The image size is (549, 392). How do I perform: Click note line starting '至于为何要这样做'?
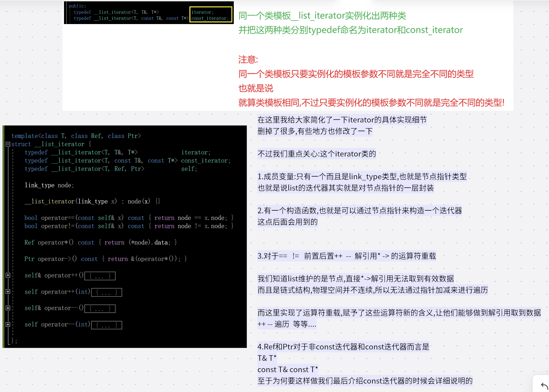coord(365,381)
